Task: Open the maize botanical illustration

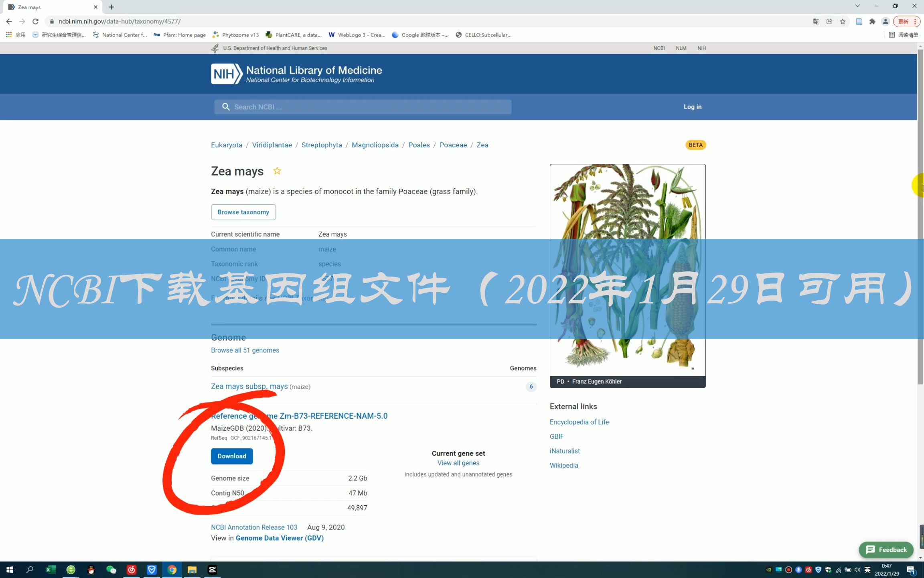Action: 628,270
